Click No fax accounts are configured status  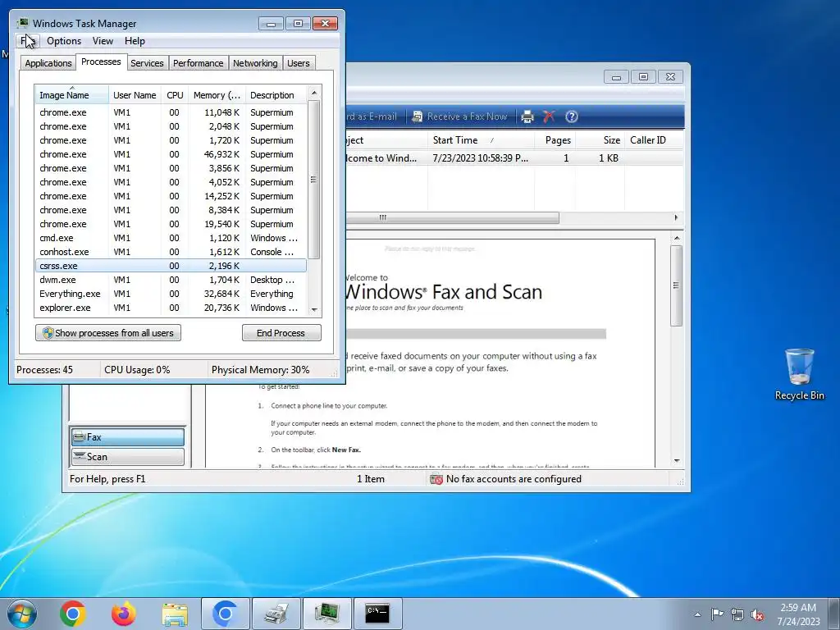[506, 479]
